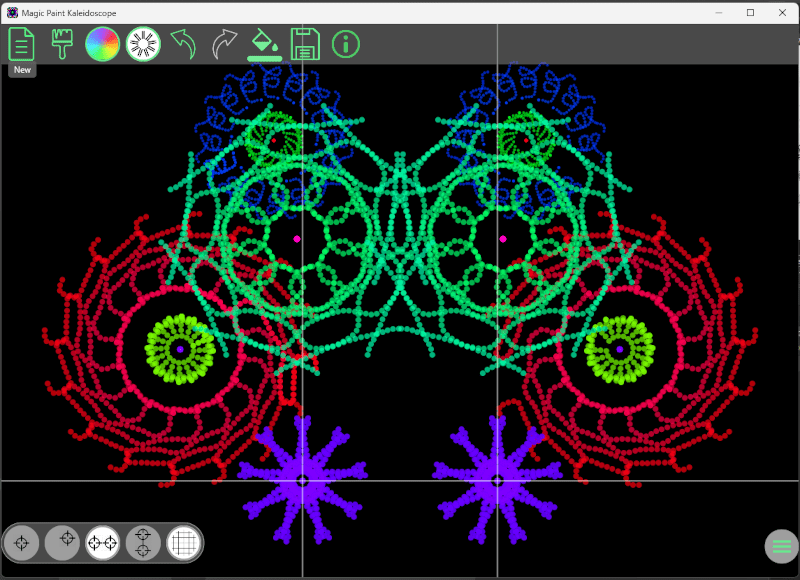Image resolution: width=800 pixels, height=580 pixels.
Task: Maximize the Magic Paint Kaleidoscope window
Action: coord(751,13)
